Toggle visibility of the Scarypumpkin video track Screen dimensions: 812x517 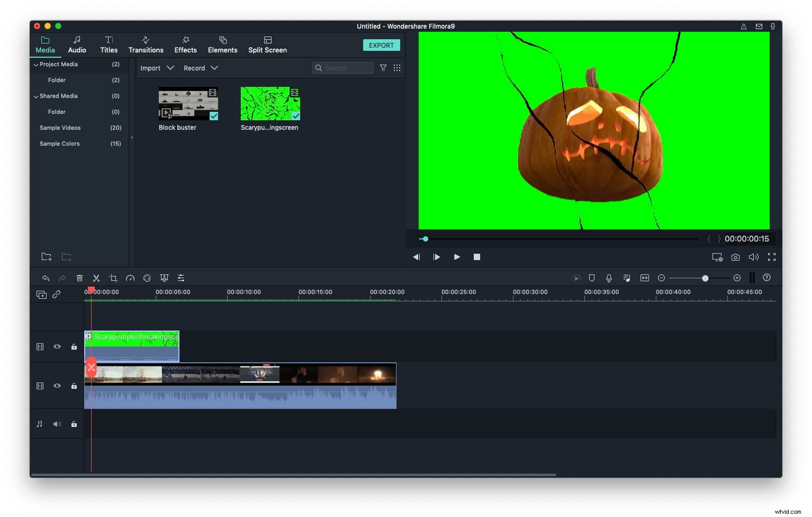pyautogui.click(x=57, y=346)
